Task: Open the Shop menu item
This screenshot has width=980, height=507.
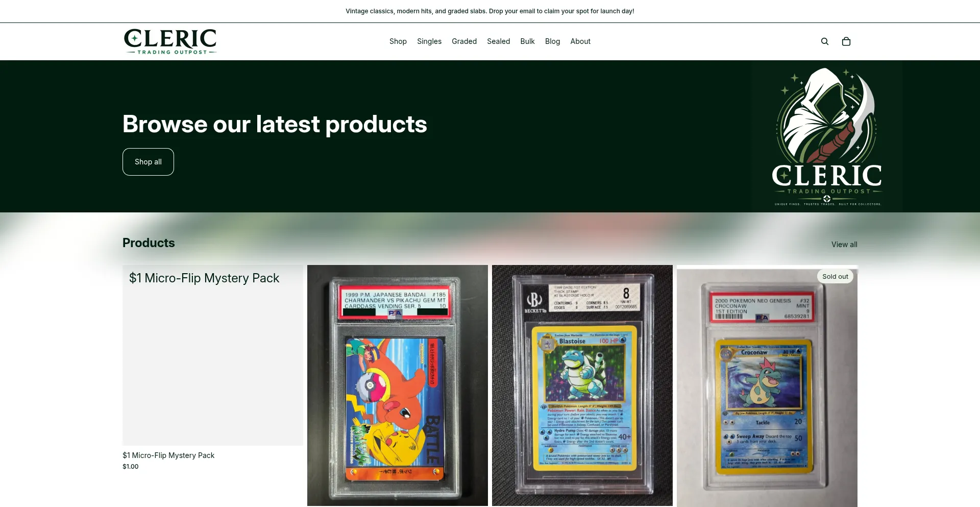Action: point(398,41)
